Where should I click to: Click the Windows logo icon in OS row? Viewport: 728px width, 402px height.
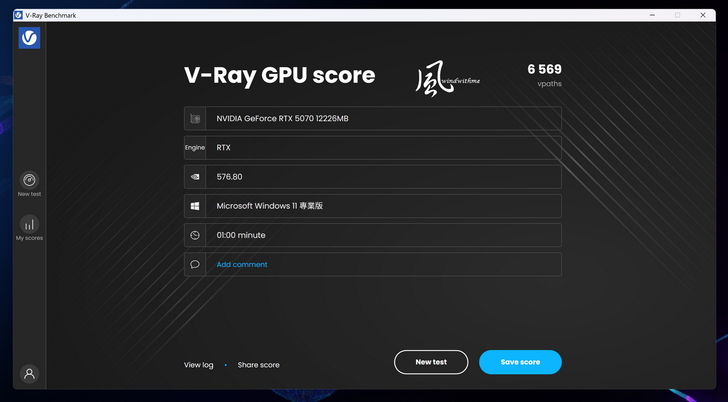(195, 206)
